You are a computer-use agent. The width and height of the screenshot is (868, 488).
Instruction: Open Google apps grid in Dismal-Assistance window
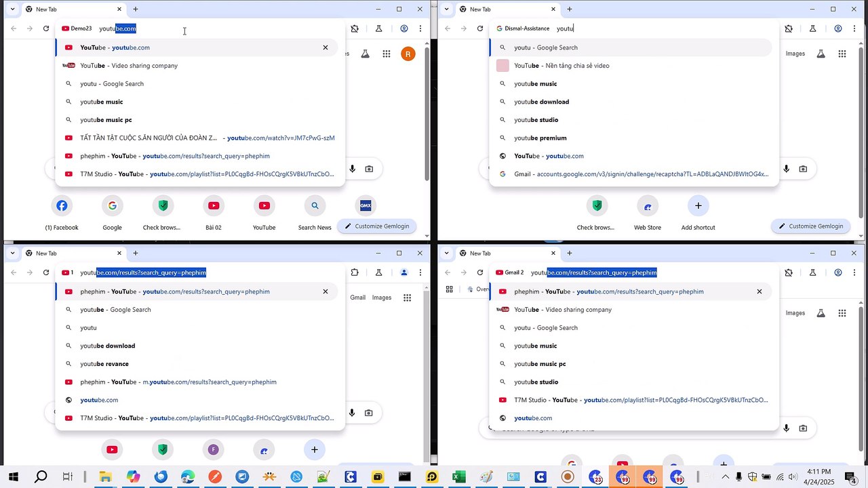click(842, 54)
